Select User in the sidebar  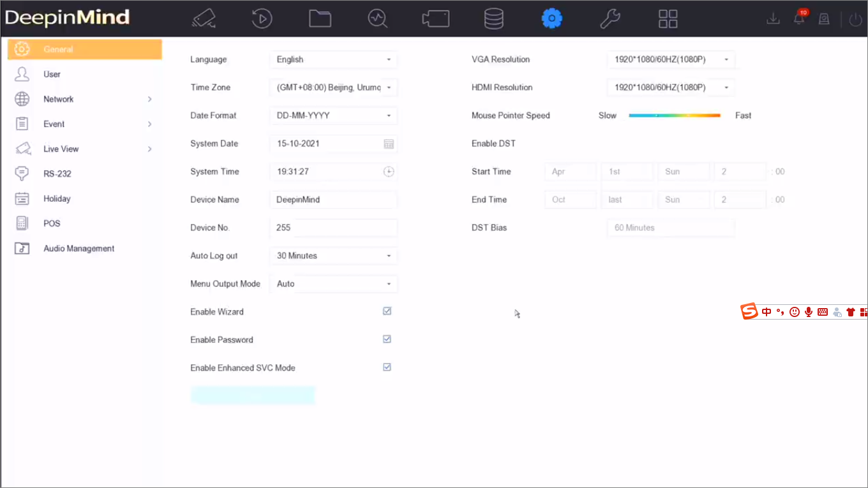[x=52, y=74]
